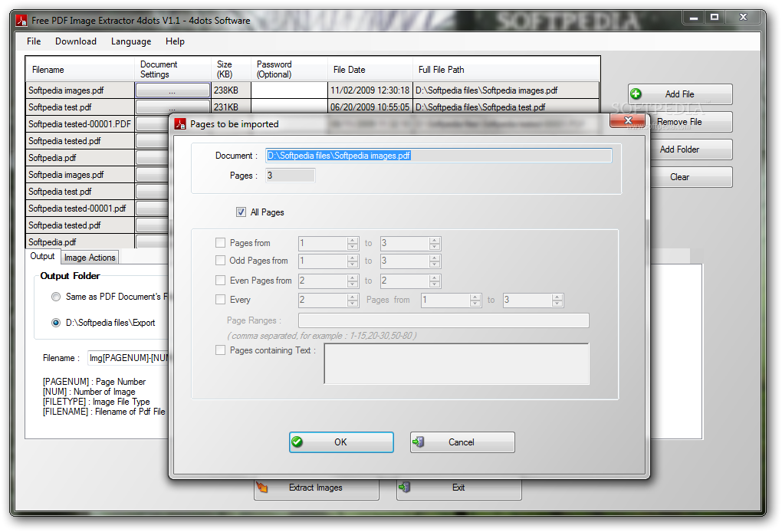The image size is (782, 532).
Task: Click the Page Ranges input field
Action: [x=443, y=320]
